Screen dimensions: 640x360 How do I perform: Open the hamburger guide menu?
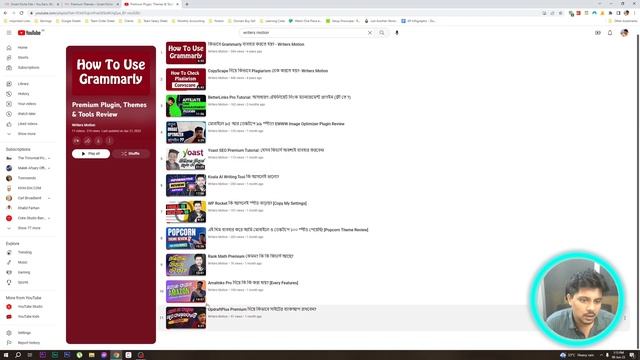[9, 33]
